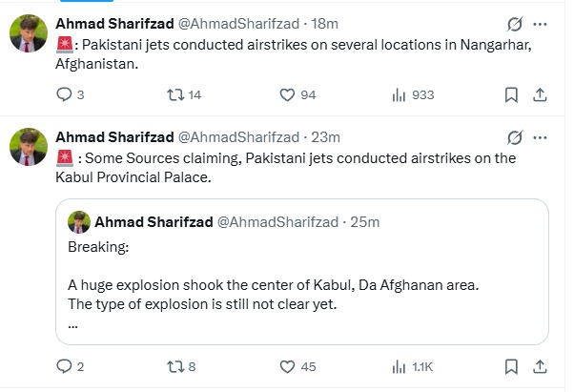
Task: Repost the Nangarhar airstrikes tweet
Action: point(175,94)
